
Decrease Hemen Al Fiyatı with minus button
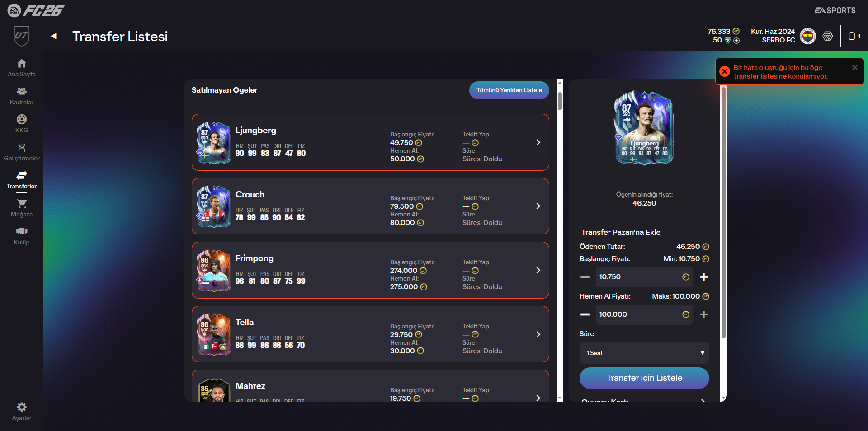(585, 314)
